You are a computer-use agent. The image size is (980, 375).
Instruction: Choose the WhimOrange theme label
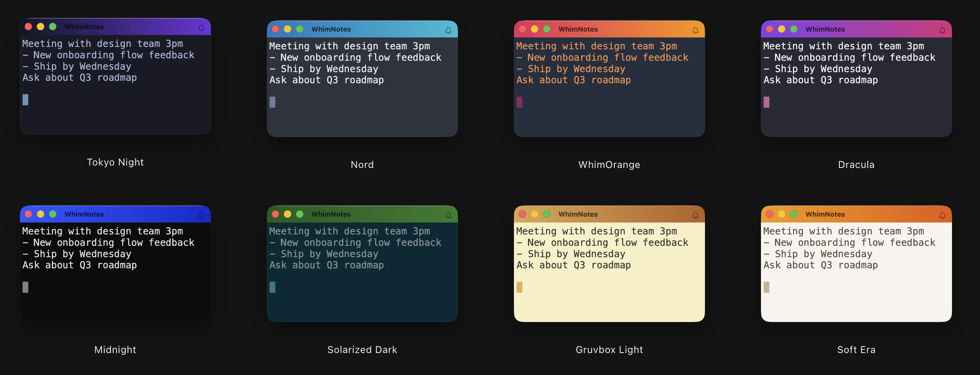click(x=609, y=165)
